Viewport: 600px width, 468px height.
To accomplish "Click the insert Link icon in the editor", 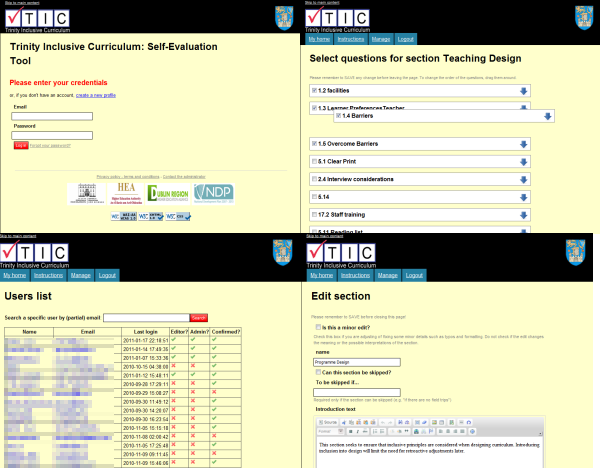I will click(417, 431).
